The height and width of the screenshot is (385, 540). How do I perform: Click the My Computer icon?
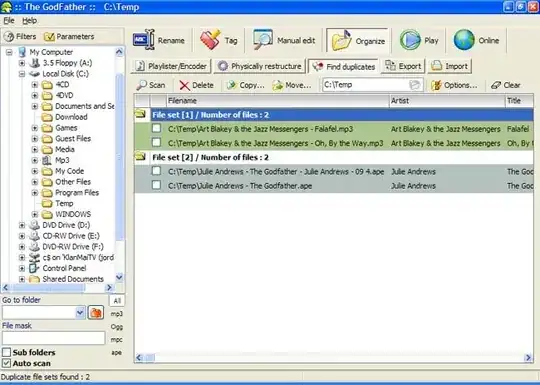22,52
